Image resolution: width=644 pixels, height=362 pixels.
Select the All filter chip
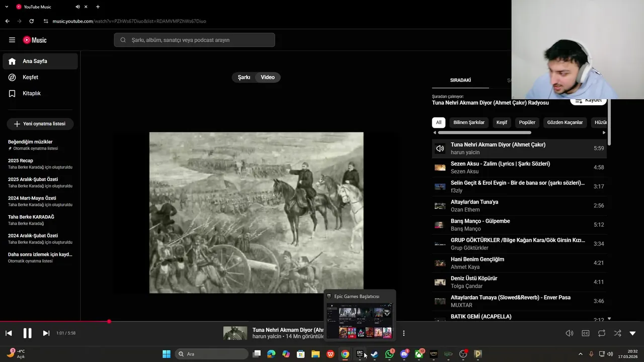pos(439,122)
